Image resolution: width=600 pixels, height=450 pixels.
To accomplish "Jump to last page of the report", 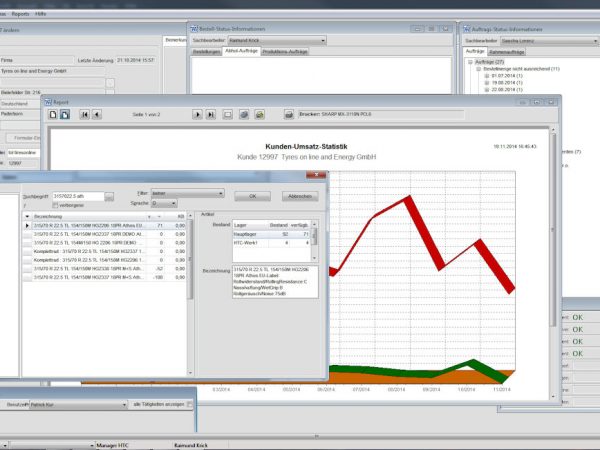I will click(210, 114).
